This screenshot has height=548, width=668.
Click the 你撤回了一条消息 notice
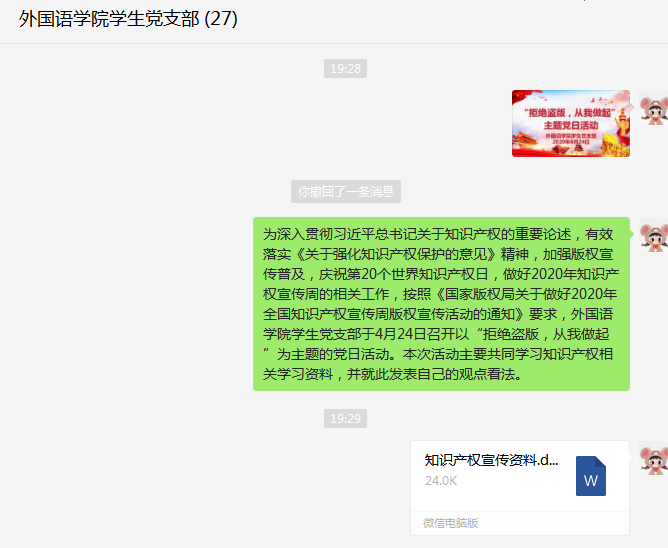pyautogui.click(x=346, y=191)
